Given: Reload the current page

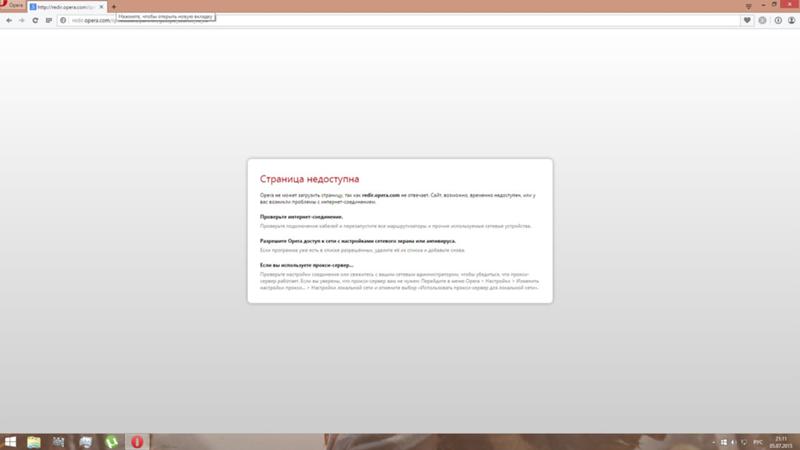Looking at the screenshot, I should 35,20.
